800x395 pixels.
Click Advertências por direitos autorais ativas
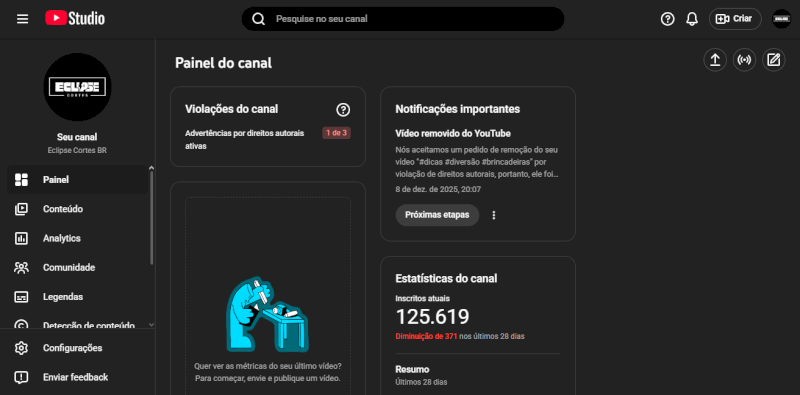point(244,139)
